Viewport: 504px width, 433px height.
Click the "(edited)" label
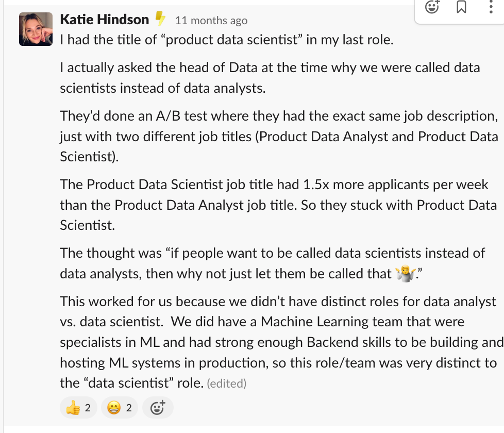[x=226, y=384]
